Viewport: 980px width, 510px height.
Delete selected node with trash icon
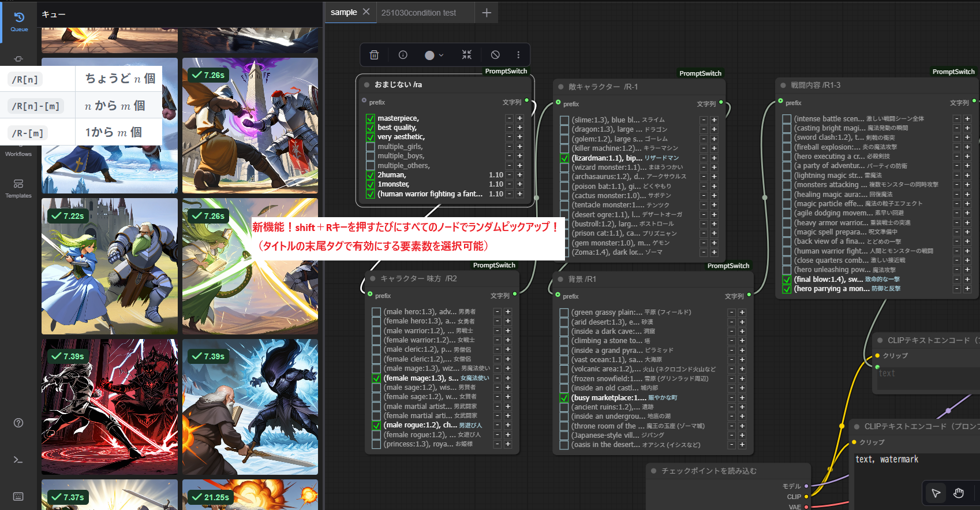(x=374, y=55)
